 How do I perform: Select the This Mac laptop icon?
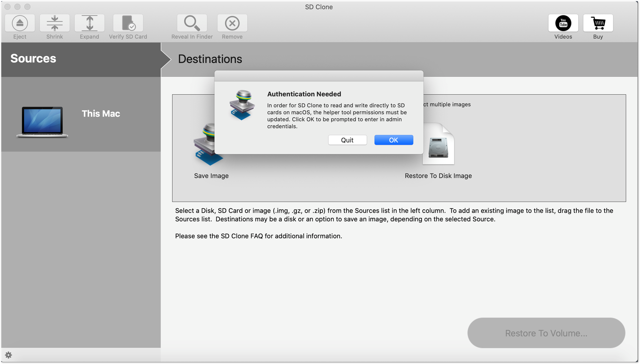42,122
